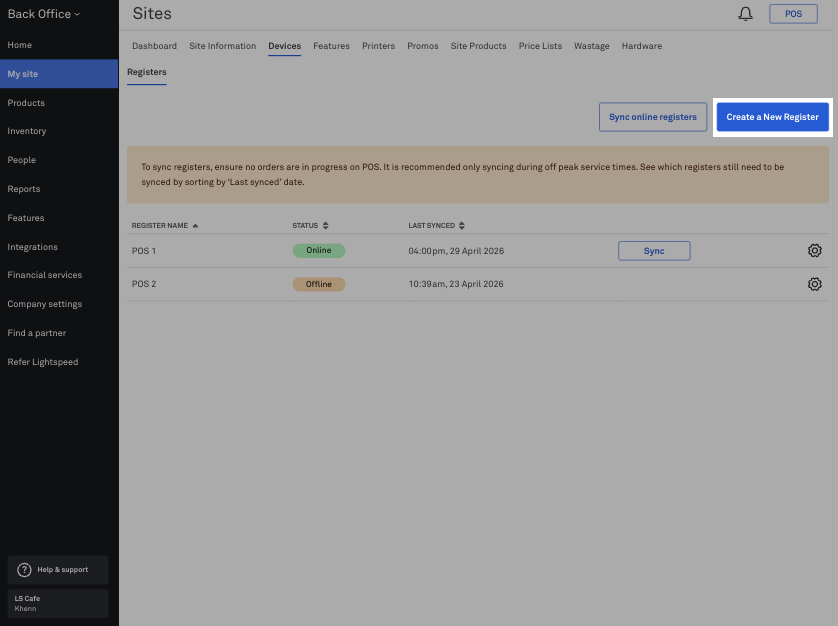Viewport: 838px width, 626px height.
Task: Open the notifications bell
Action: (745, 14)
